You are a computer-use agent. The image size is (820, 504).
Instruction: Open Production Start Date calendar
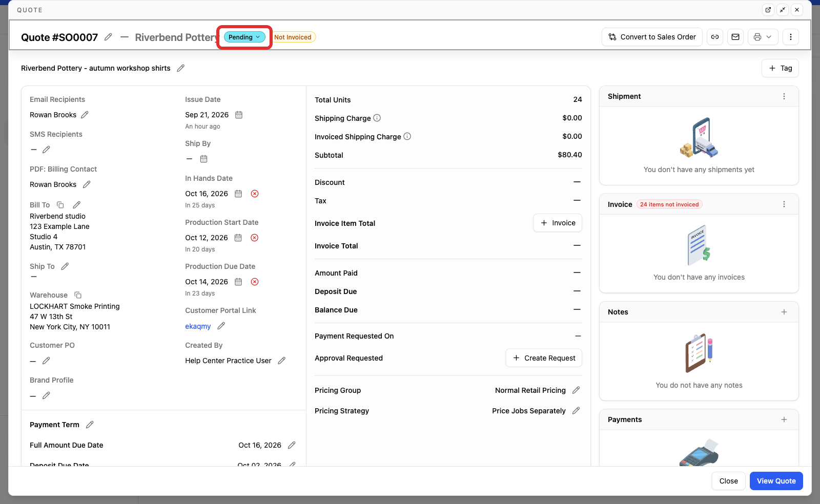pyautogui.click(x=238, y=238)
